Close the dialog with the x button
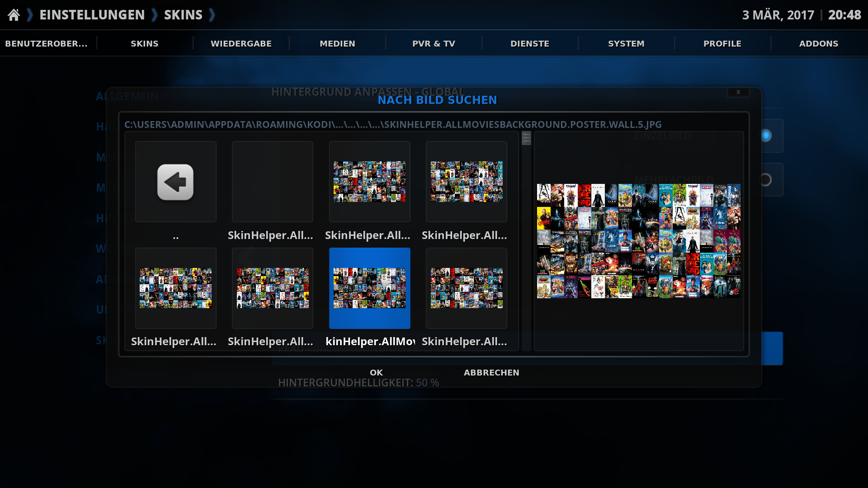This screenshot has width=868, height=488. [x=738, y=92]
